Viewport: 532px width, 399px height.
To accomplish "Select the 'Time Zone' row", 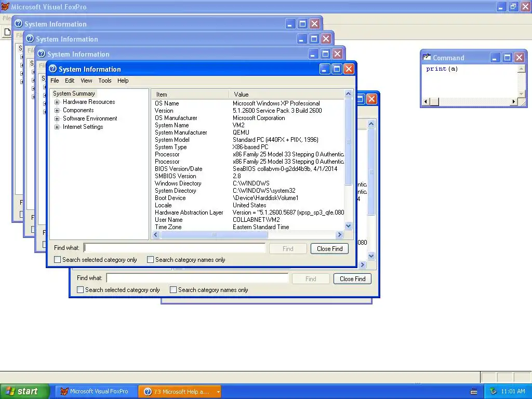I will 248,227.
